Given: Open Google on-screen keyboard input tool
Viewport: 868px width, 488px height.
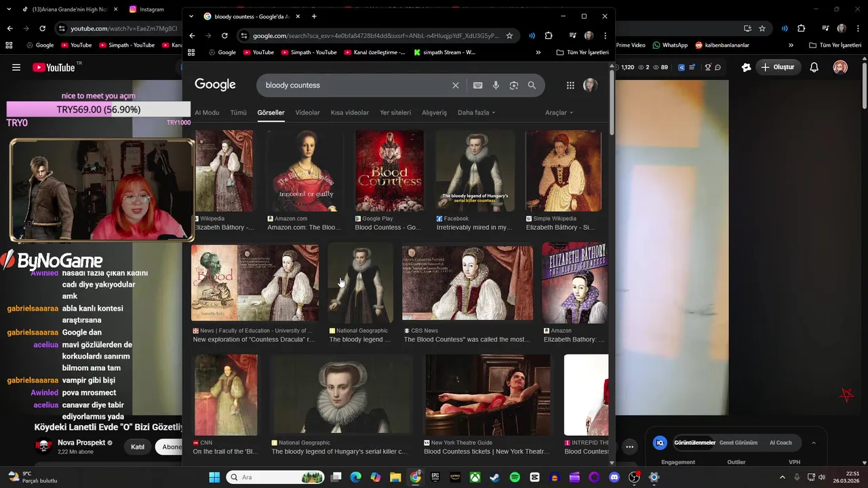Looking at the screenshot, I should coord(478,85).
